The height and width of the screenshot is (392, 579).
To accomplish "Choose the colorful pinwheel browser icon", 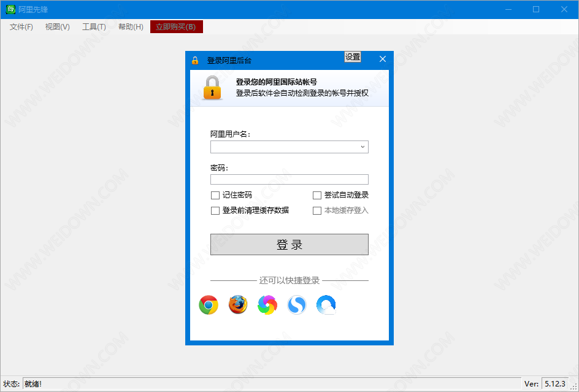I will [267, 305].
